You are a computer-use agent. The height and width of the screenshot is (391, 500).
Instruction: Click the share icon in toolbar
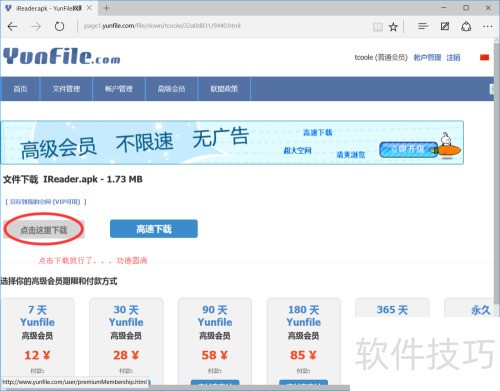466,26
